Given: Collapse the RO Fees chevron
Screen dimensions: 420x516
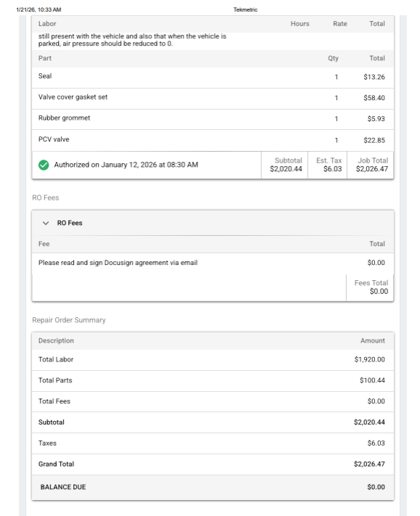Looking at the screenshot, I should coord(46,223).
